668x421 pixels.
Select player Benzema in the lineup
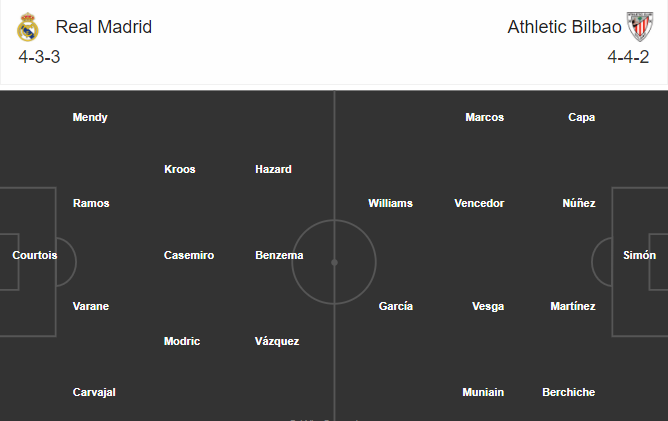coord(279,255)
